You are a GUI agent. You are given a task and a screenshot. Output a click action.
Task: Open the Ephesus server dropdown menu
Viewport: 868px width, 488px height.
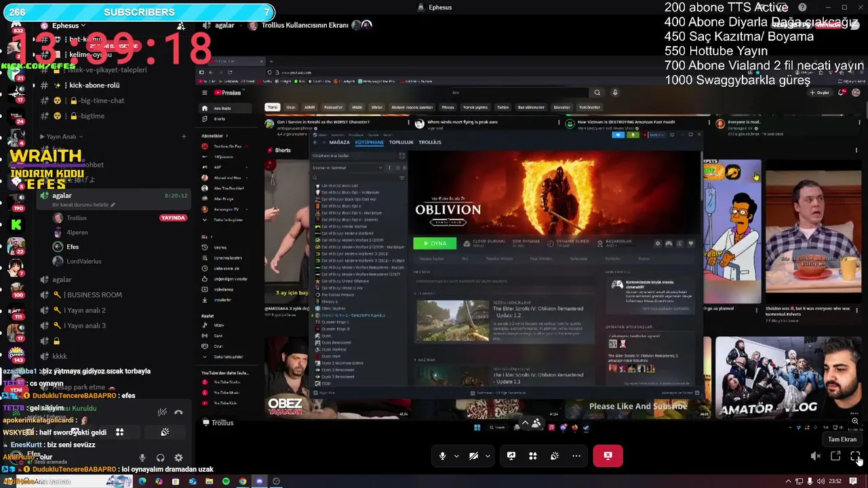click(x=69, y=25)
